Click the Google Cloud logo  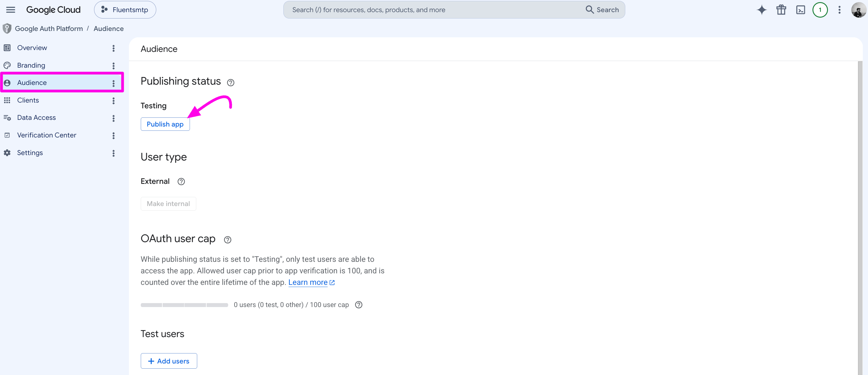pos(53,10)
